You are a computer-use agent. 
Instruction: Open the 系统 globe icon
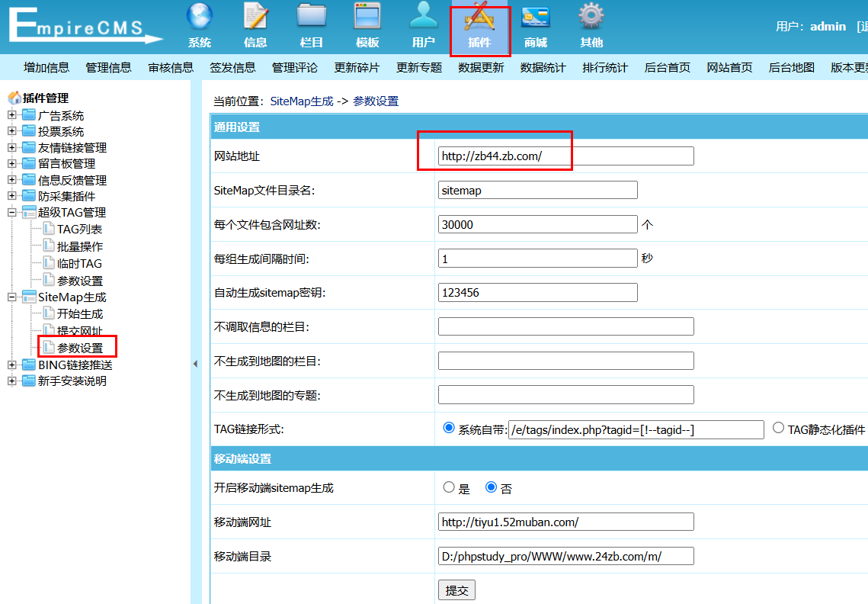click(200, 17)
